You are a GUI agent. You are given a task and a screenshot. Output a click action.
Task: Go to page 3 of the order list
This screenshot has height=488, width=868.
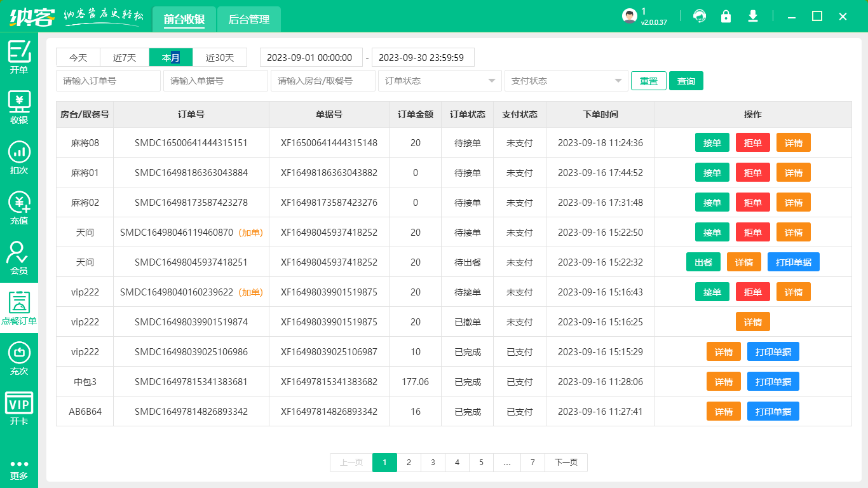tap(433, 463)
